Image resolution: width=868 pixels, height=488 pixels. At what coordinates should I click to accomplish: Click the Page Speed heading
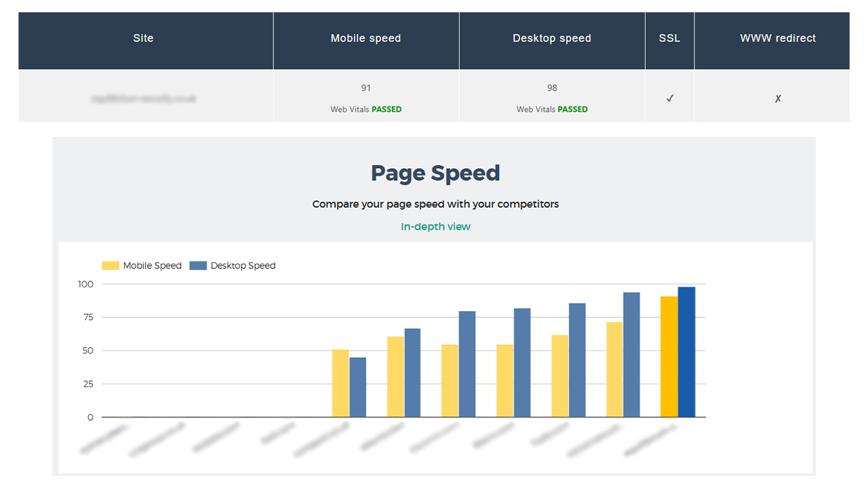pos(435,174)
